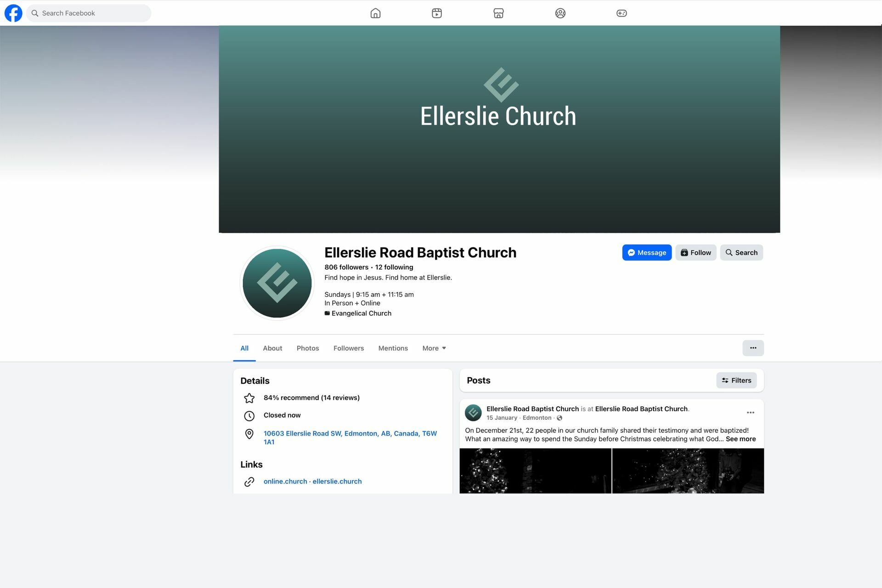Click the Edmonton location in the post
This screenshot has height=588, width=882.
537,418
